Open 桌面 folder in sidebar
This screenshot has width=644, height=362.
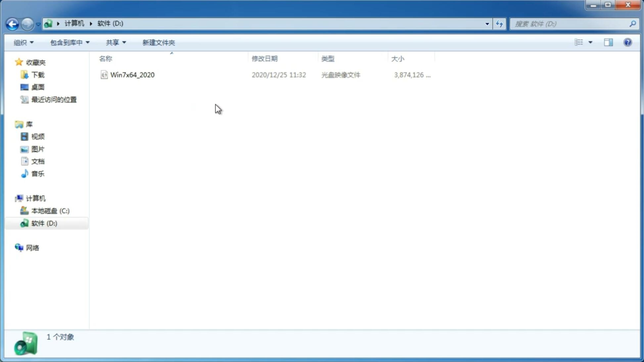pos(38,87)
